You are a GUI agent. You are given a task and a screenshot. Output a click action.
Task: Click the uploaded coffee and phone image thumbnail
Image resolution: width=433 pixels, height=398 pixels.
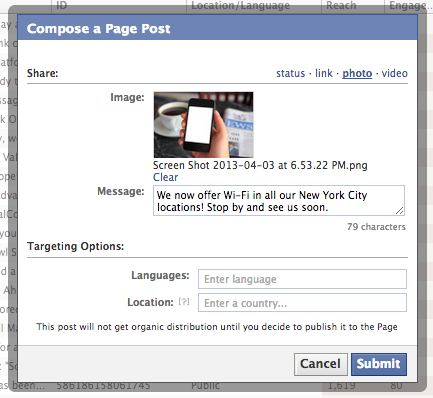click(x=203, y=125)
